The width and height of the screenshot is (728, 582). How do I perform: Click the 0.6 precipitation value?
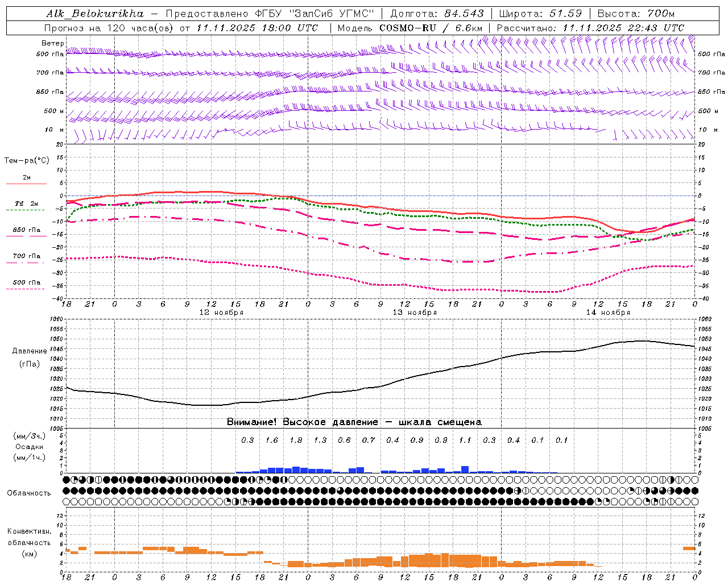pos(344,440)
